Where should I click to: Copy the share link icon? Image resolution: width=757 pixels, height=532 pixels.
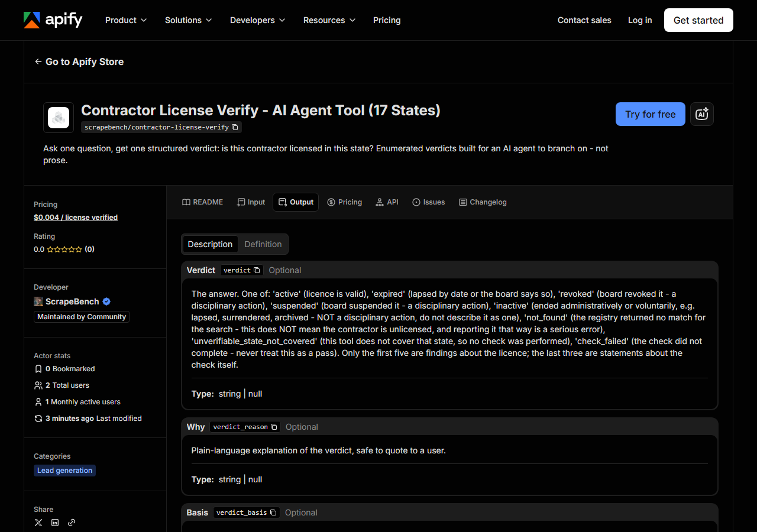(x=72, y=523)
